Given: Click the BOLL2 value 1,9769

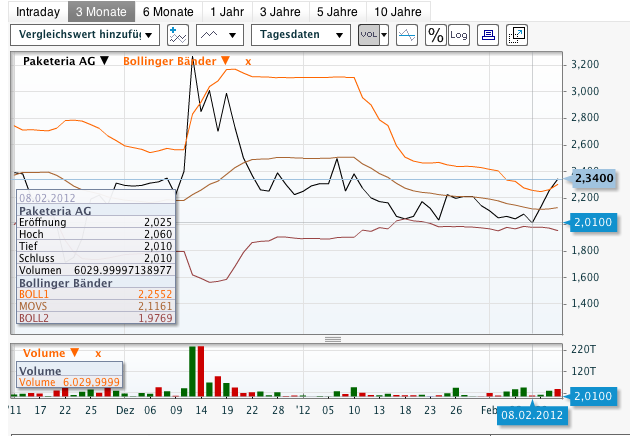Looking at the screenshot, I should [x=155, y=318].
